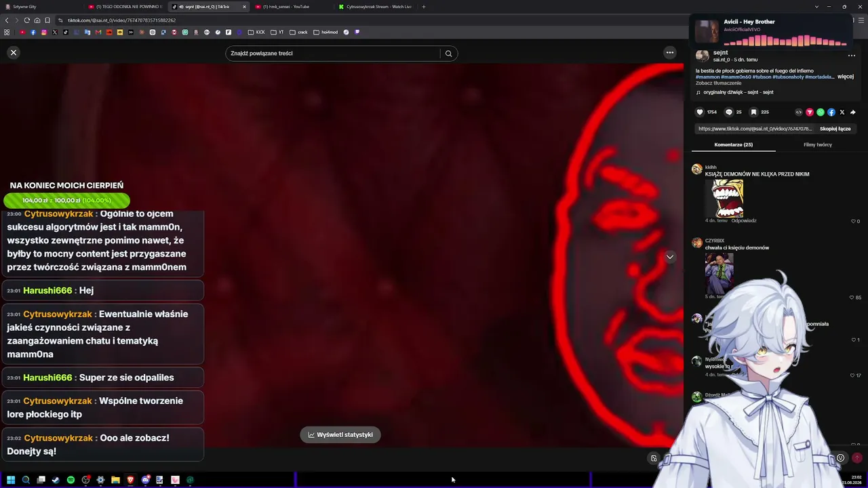Share the video on X
868x488 pixels.
click(x=842, y=113)
